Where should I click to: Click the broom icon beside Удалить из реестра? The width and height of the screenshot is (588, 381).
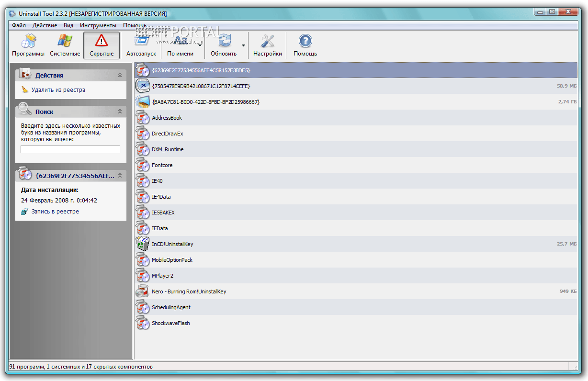[x=25, y=90]
